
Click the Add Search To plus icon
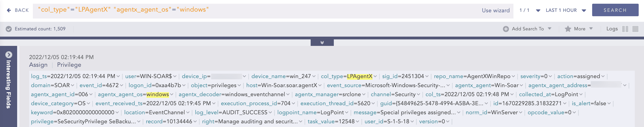pos(506,29)
